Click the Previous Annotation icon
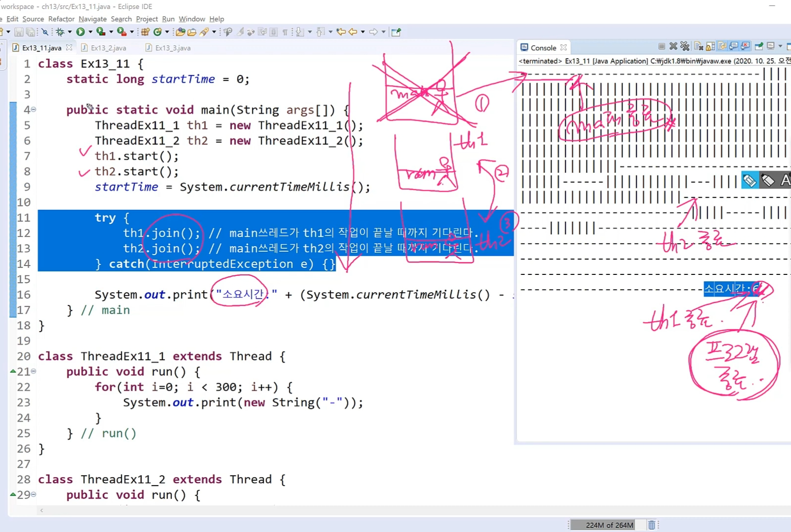The height and width of the screenshot is (532, 791). pos(320,32)
